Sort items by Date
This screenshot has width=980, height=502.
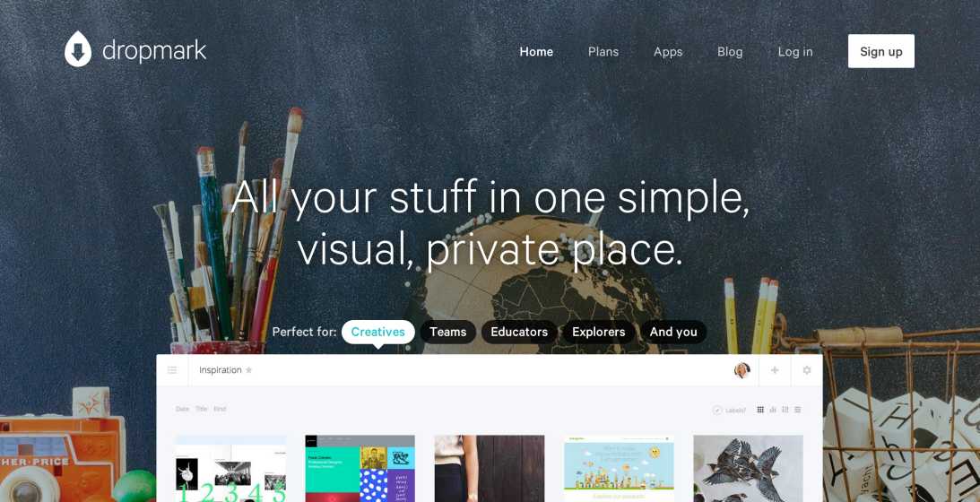[183, 409]
